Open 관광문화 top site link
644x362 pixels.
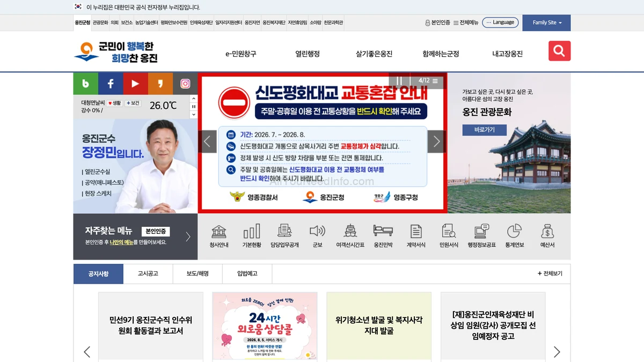100,23
